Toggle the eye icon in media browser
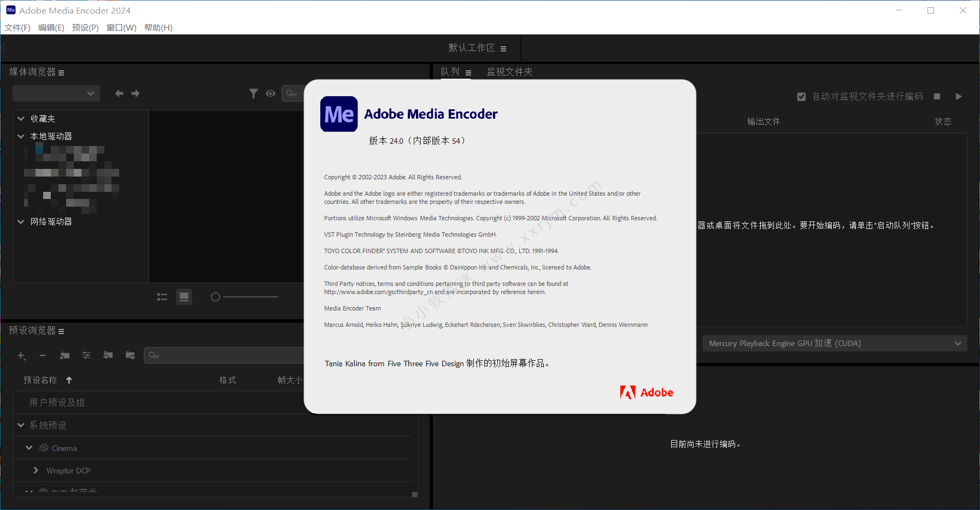The width and height of the screenshot is (980, 510). coord(271,93)
